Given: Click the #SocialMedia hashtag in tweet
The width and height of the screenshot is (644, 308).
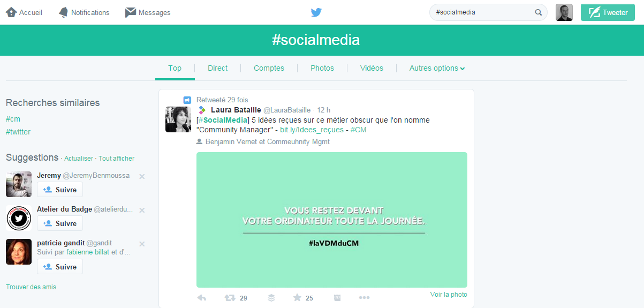Looking at the screenshot, I should point(223,120).
